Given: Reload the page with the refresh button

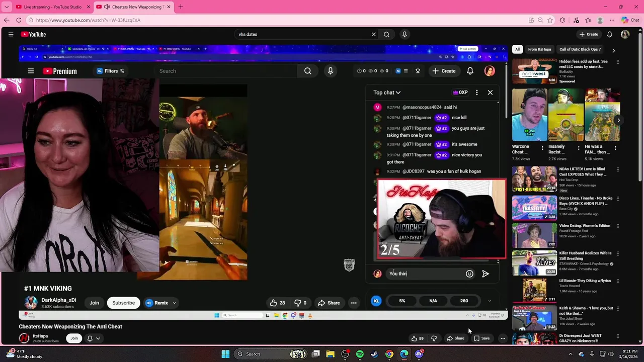Looking at the screenshot, I should click(x=19, y=20).
